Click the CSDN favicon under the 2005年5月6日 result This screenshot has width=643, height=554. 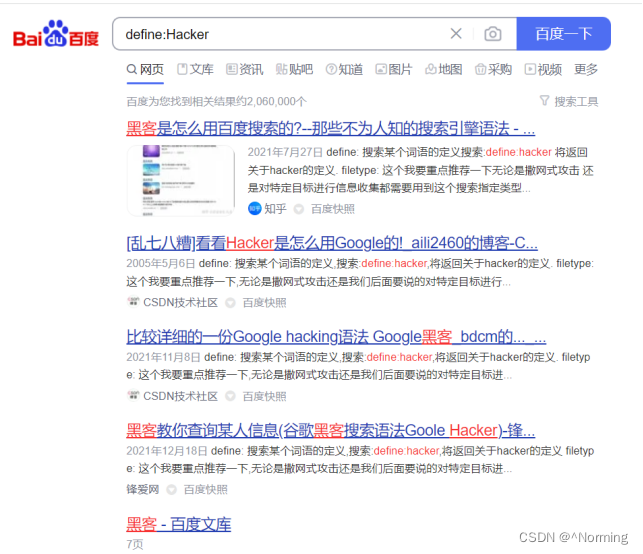click(133, 302)
